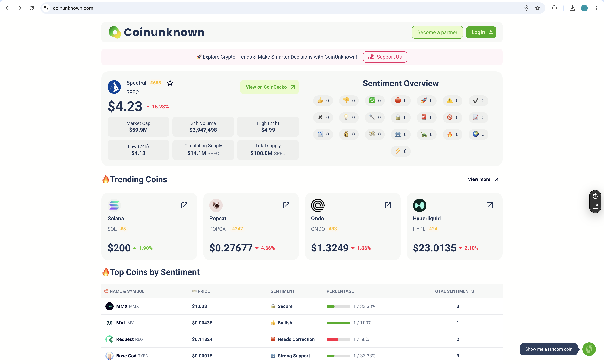Click the TOTAL SENTIMENTS column header
604x364 pixels.
[x=453, y=291]
